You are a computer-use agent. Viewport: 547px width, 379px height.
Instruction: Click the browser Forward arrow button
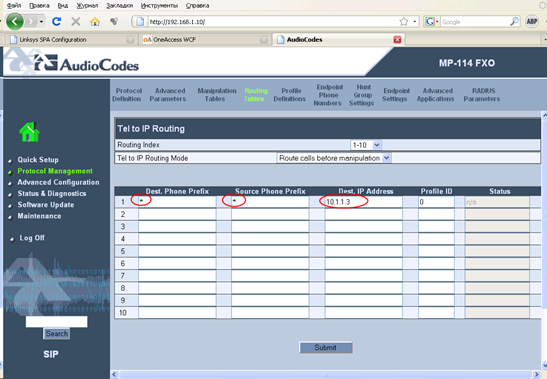[31, 22]
